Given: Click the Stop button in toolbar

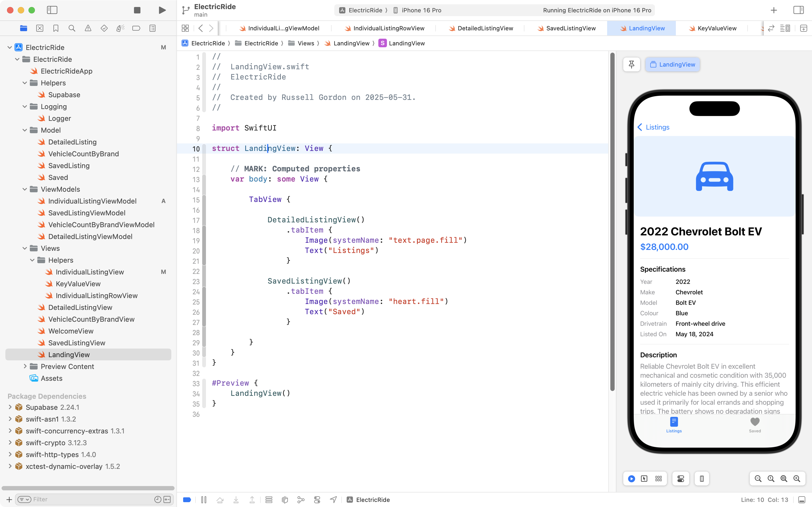Looking at the screenshot, I should [x=137, y=10].
